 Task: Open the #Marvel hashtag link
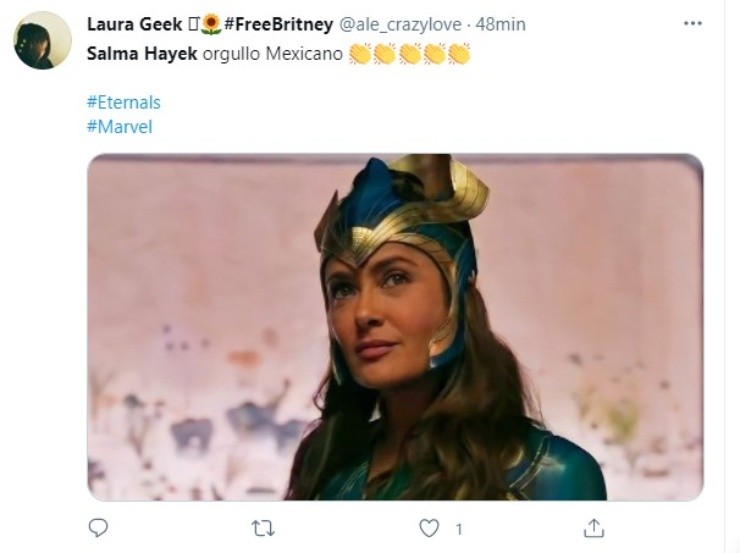tap(119, 127)
